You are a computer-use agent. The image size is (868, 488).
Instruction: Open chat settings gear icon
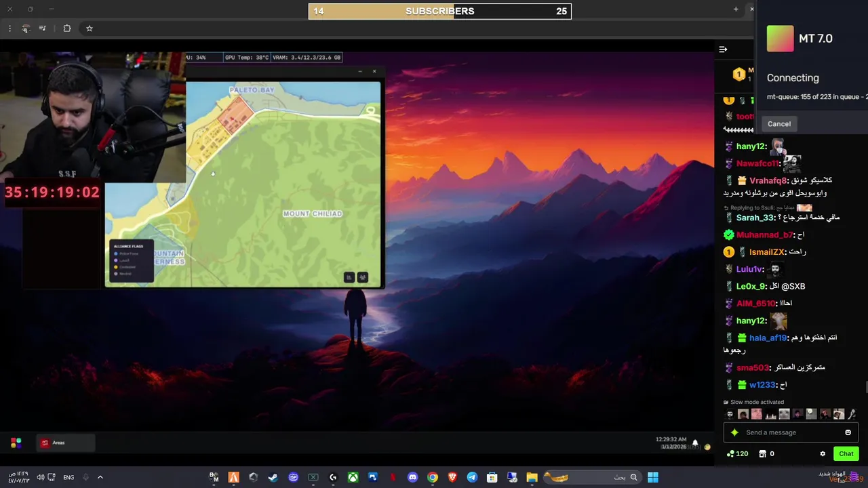coord(823,453)
